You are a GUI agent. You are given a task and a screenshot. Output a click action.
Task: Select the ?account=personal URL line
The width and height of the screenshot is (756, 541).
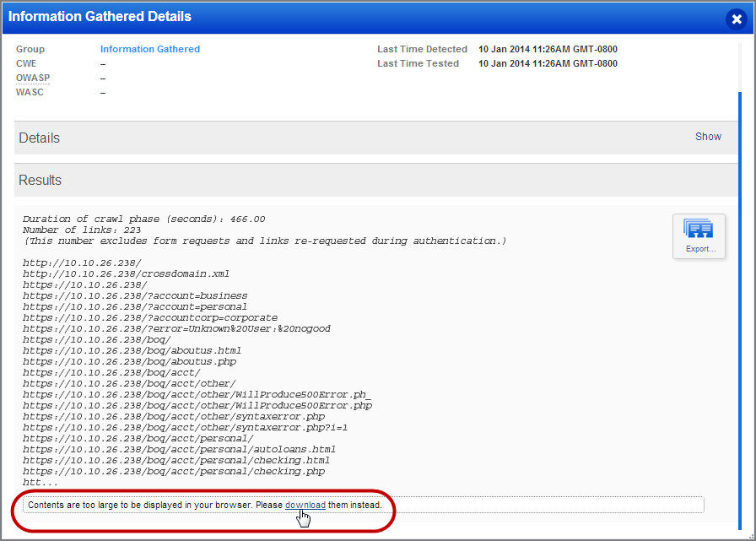pyautogui.click(x=135, y=306)
